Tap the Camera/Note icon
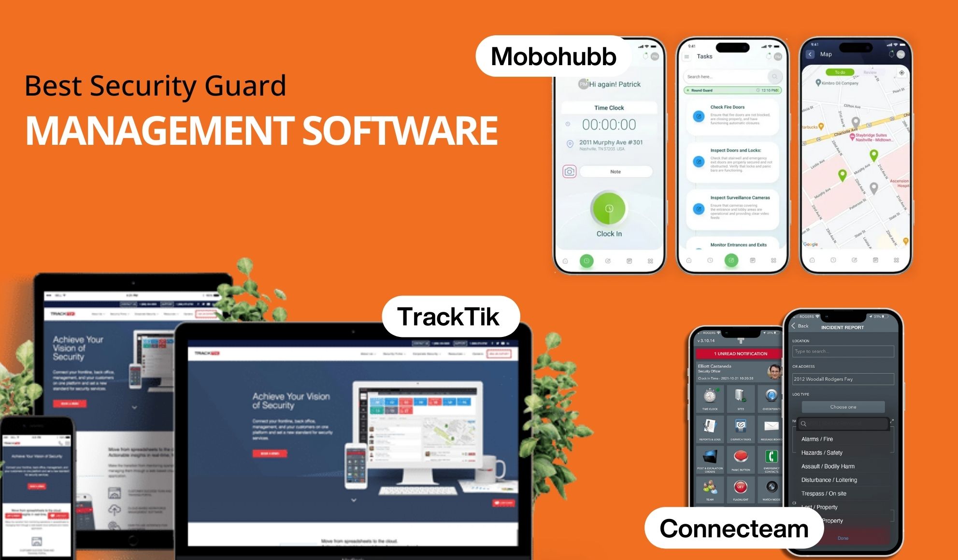 (x=570, y=171)
